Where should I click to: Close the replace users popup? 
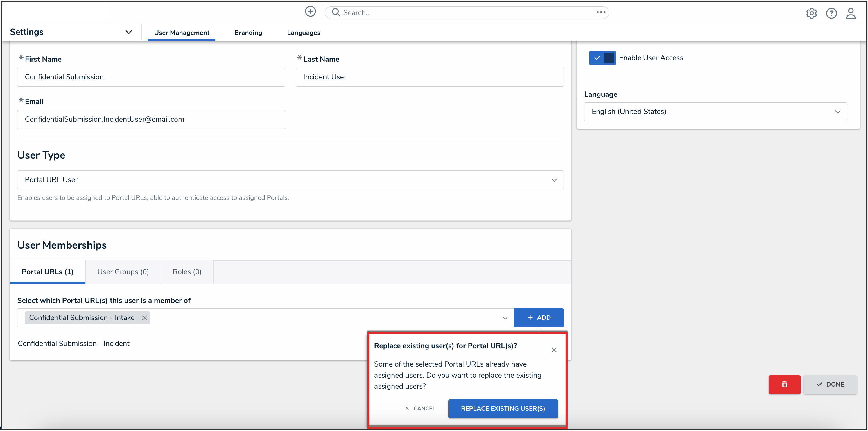(554, 350)
